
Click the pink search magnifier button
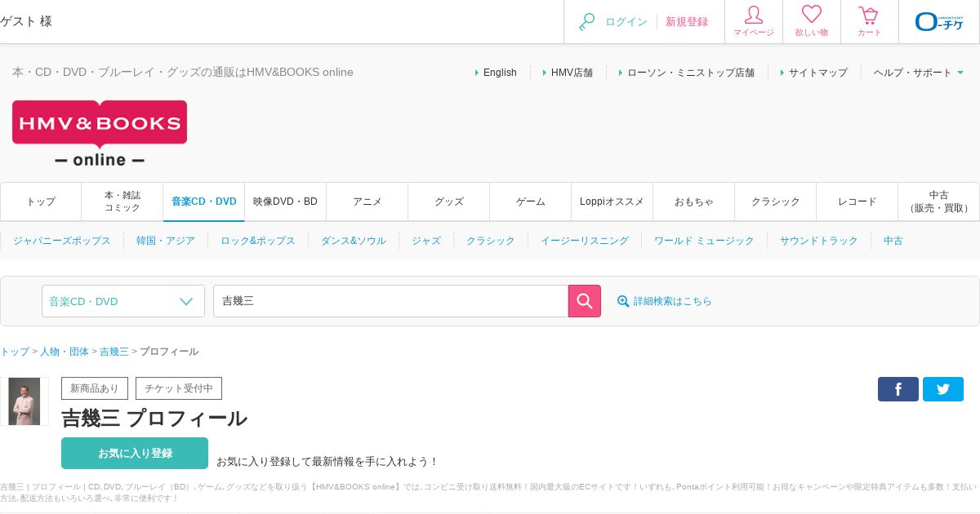[585, 301]
